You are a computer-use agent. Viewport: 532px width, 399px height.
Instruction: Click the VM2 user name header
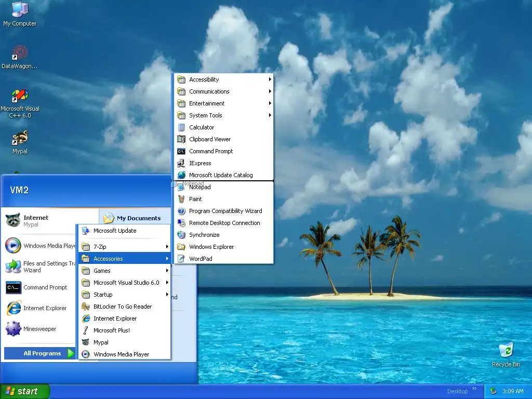[19, 190]
